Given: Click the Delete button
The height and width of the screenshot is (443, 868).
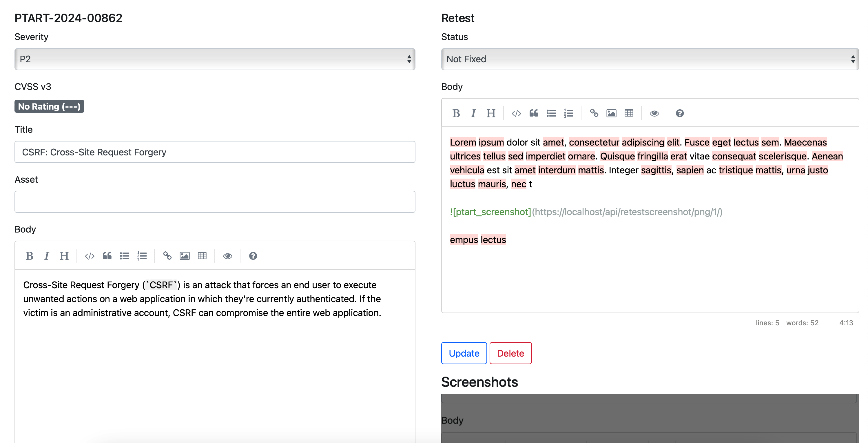Looking at the screenshot, I should [510, 353].
